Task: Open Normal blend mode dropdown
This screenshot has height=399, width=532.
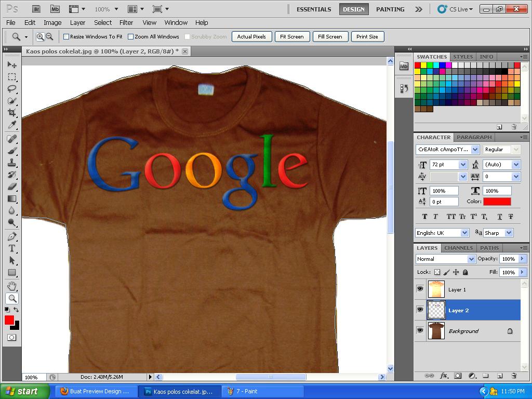Action: click(x=471, y=259)
